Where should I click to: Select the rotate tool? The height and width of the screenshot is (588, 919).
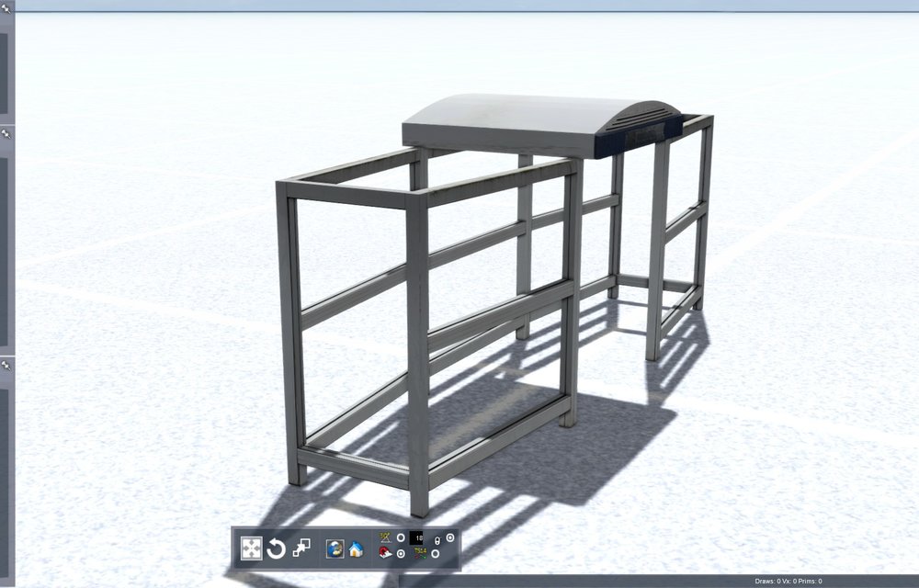(276, 548)
